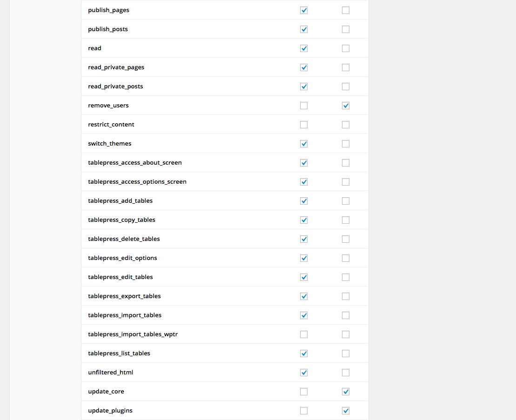Check deny checkbox for read_private_pages
This screenshot has height=420, width=516.
(346, 67)
